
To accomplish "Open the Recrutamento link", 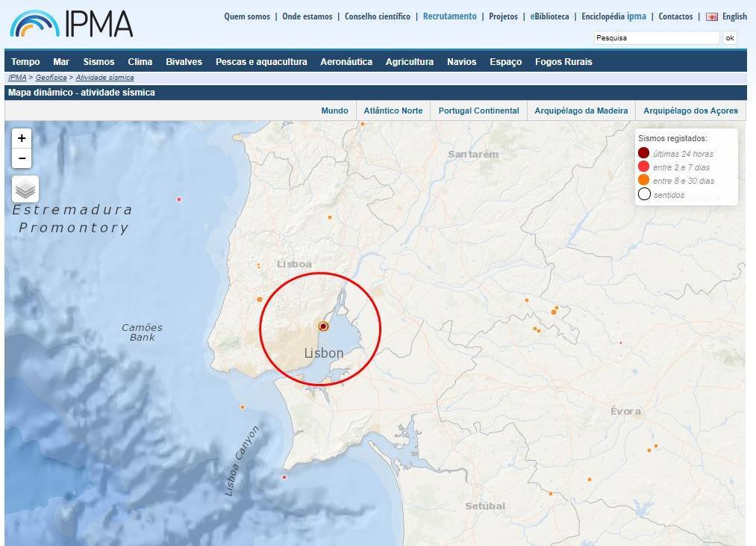I will pyautogui.click(x=449, y=16).
